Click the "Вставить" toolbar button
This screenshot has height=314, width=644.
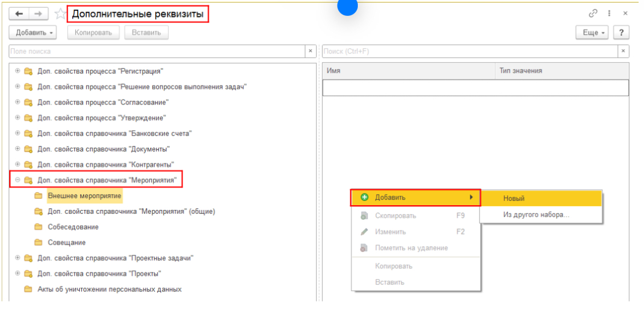146,32
